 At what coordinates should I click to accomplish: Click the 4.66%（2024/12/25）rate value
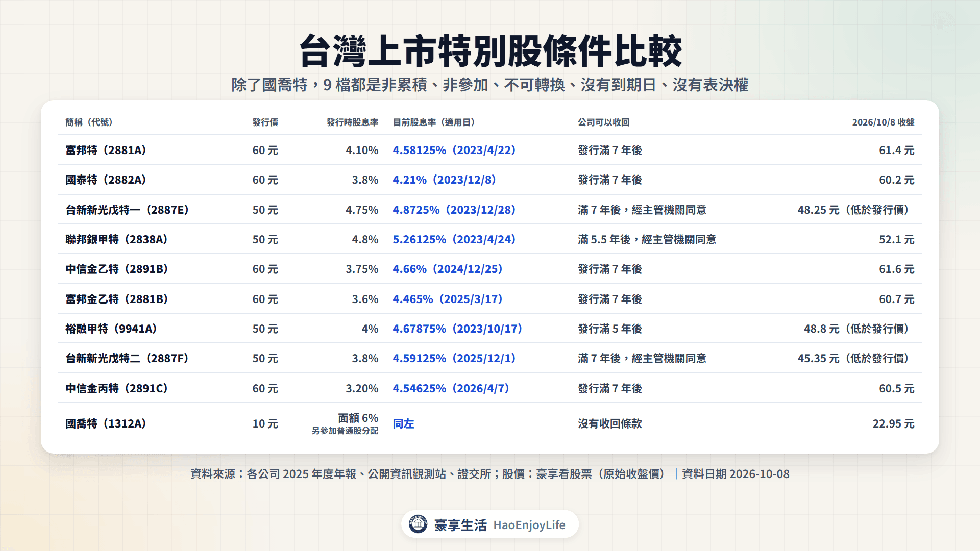[448, 269]
